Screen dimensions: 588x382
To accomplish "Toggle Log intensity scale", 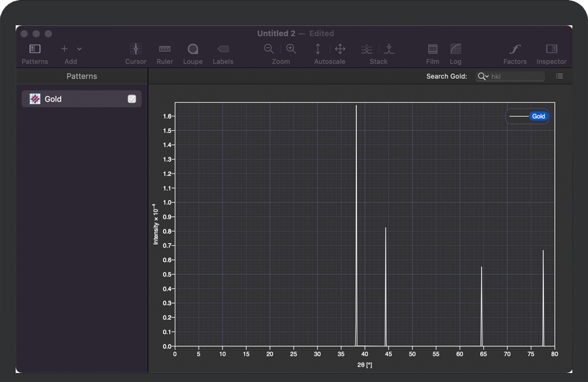I will [x=455, y=49].
